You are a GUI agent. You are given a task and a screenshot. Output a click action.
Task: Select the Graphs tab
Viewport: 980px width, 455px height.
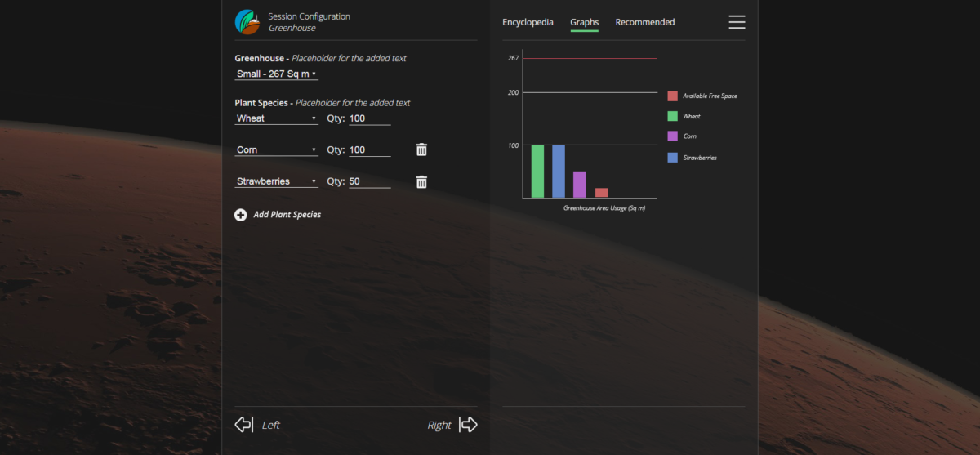click(585, 22)
